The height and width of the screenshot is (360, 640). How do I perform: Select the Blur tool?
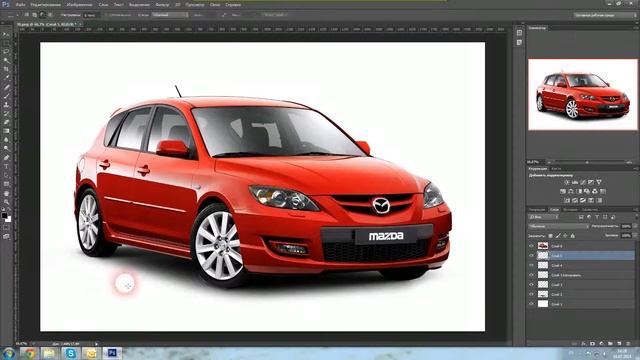[x=6, y=140]
